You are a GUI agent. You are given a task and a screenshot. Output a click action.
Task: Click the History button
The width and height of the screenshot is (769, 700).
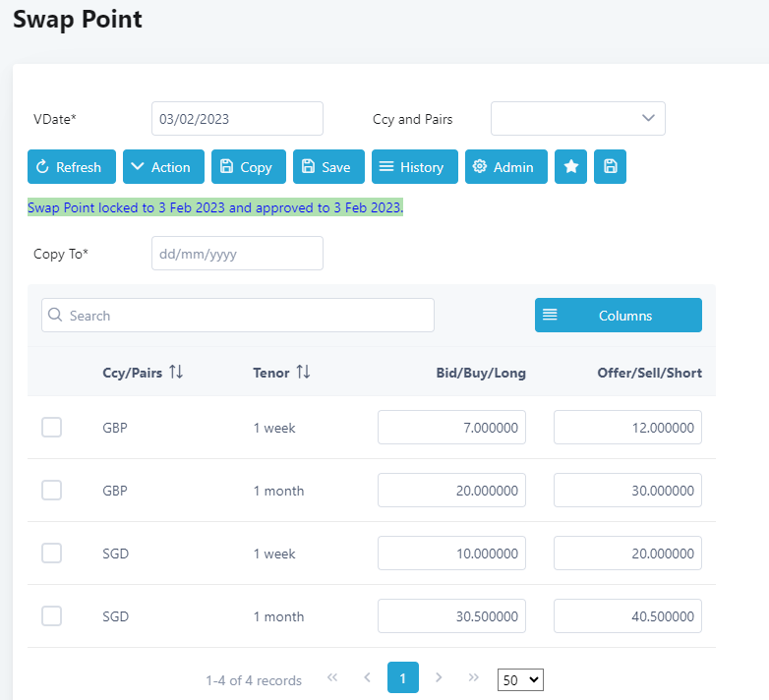tap(414, 167)
